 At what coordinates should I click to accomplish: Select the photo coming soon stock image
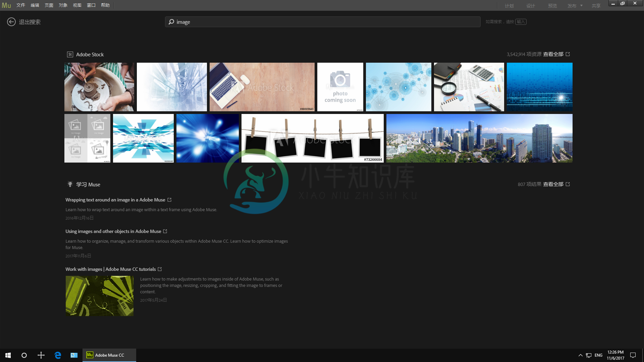(x=340, y=87)
